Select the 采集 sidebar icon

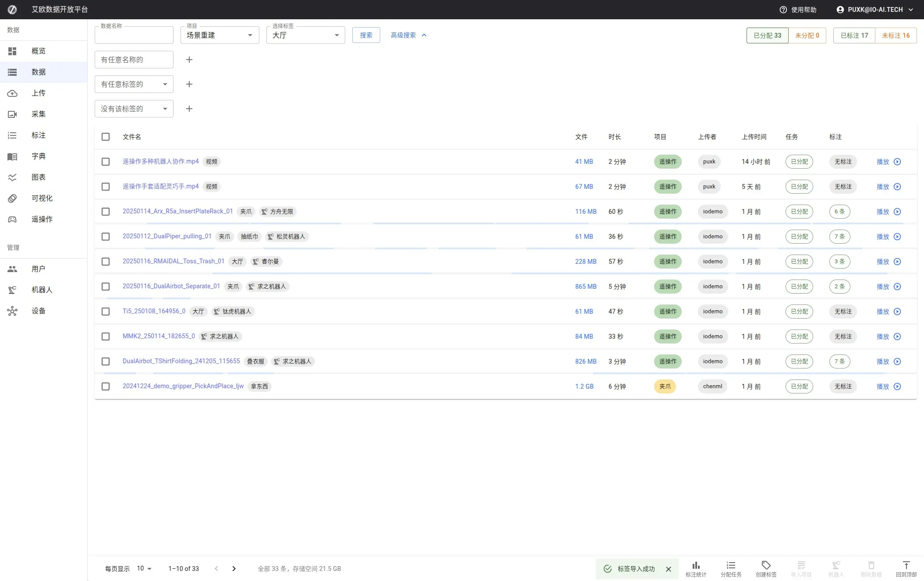pyautogui.click(x=12, y=114)
